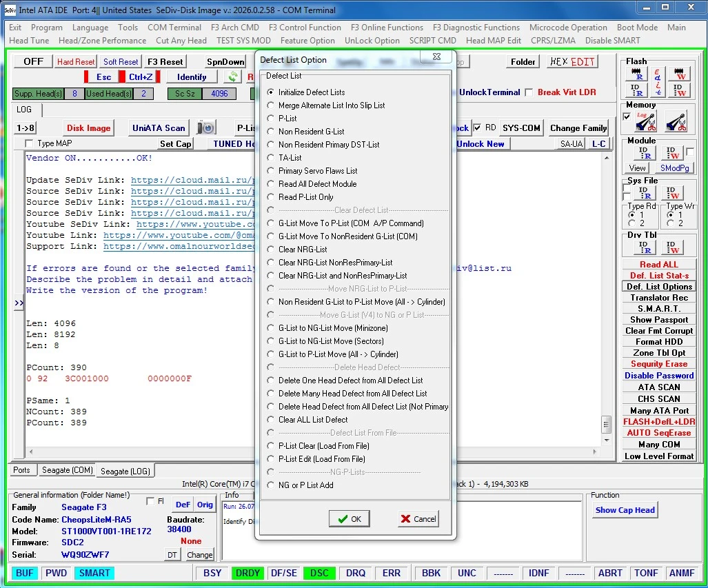Close the Defect List Option dialog
This screenshot has width=708, height=588.
(436, 57)
